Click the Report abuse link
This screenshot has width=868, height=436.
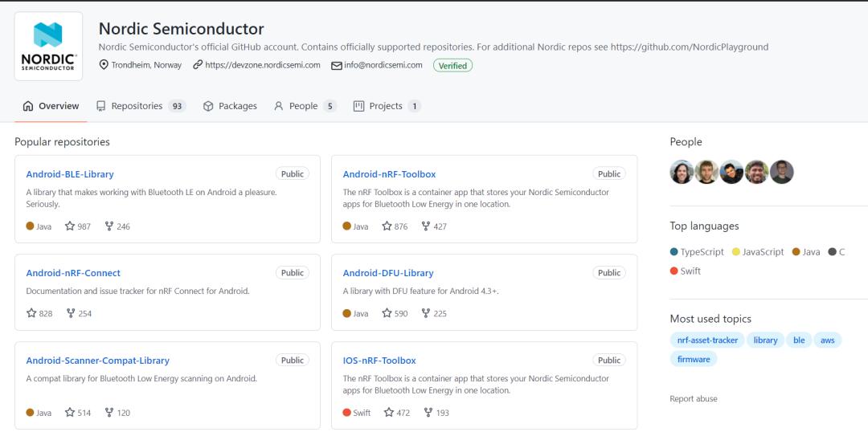(x=693, y=399)
